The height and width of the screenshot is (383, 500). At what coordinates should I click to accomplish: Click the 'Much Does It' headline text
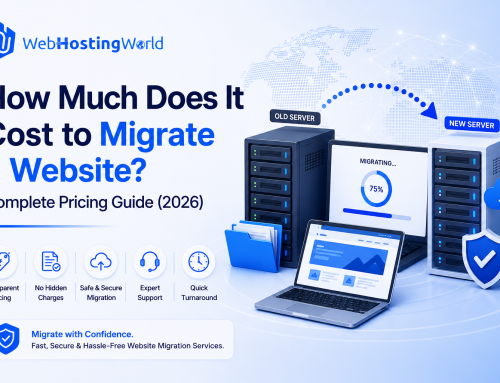[151, 98]
